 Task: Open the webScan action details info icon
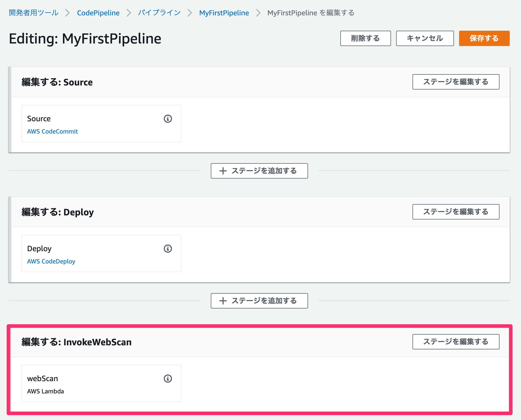168,379
